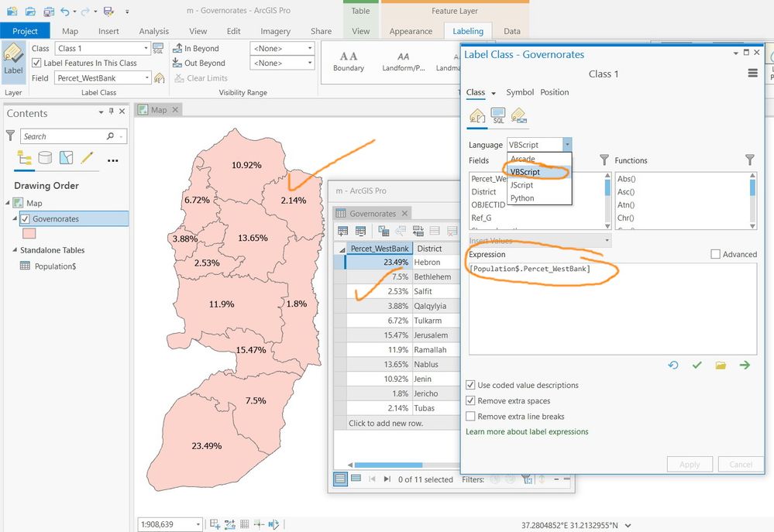Select Python from language list

[x=522, y=198]
